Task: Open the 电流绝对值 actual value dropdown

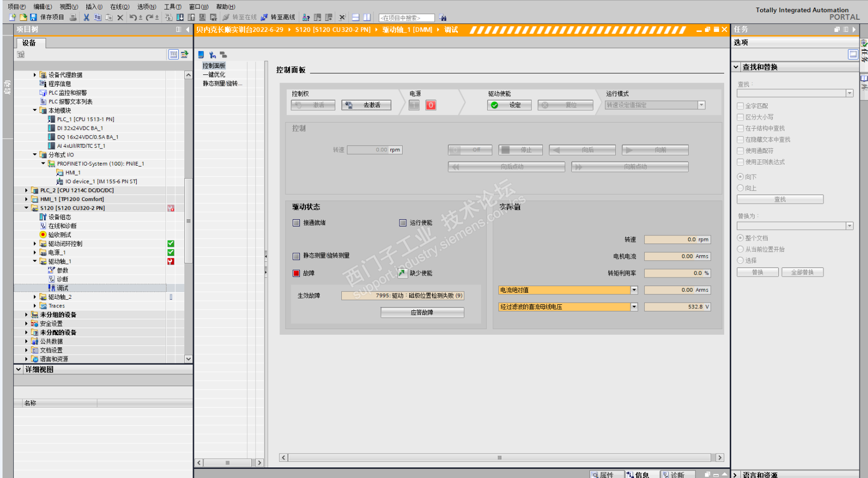Action: coord(634,290)
